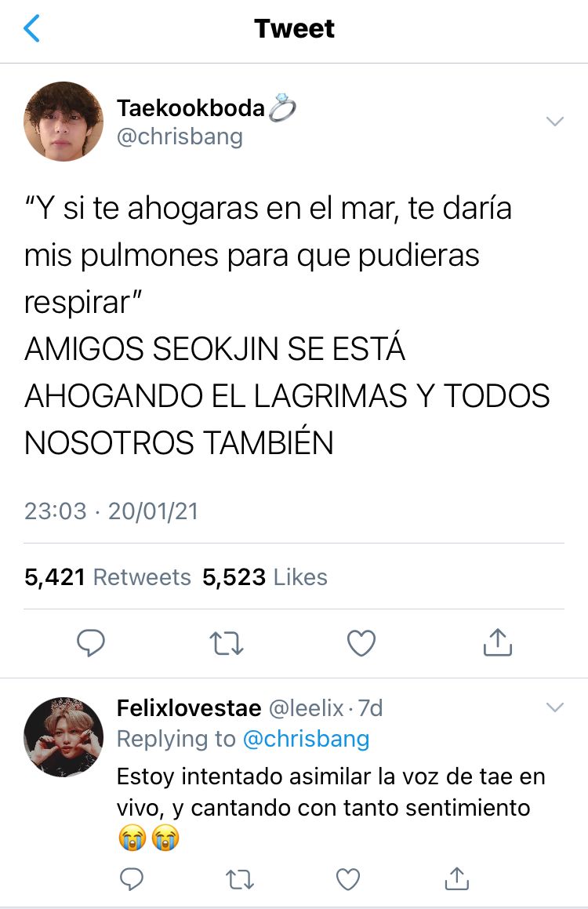Like the main Taekookboda tweet
The height and width of the screenshot is (909, 588).
coord(361,642)
